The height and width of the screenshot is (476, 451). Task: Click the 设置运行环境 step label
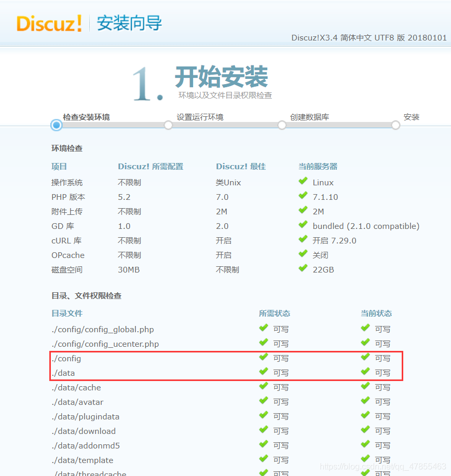click(200, 117)
